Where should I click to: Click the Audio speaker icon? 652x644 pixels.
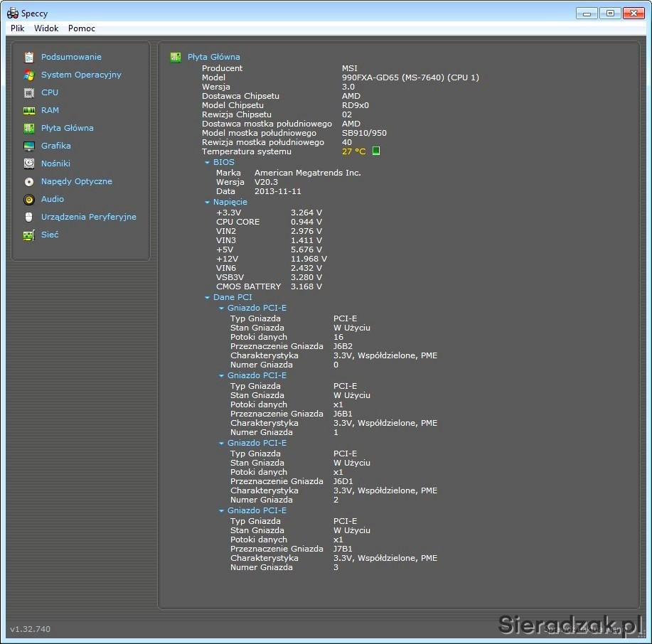pos(28,200)
